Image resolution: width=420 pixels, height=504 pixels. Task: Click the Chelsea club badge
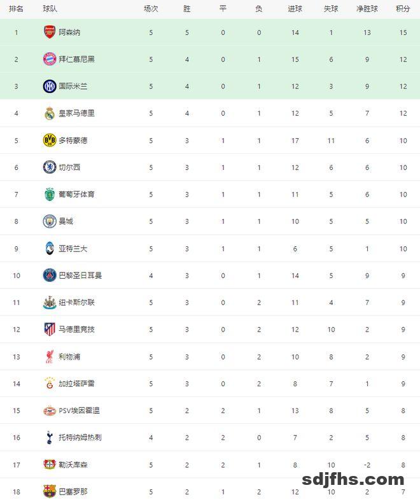(x=50, y=167)
